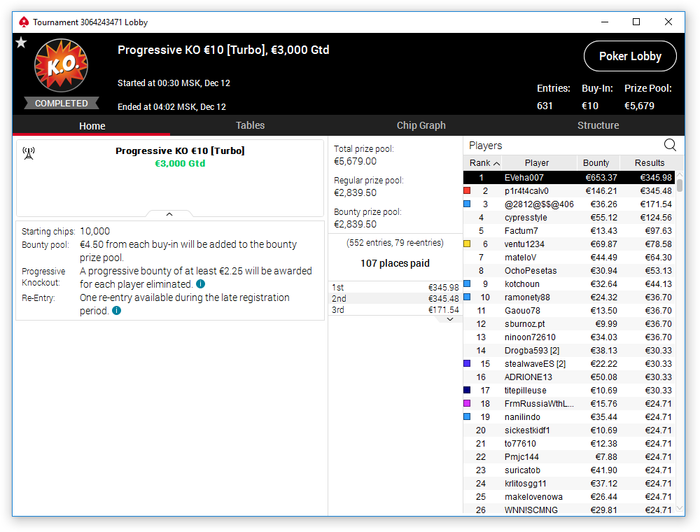
Task: Click red color label for p1r4t4calv0
Action: click(467, 191)
